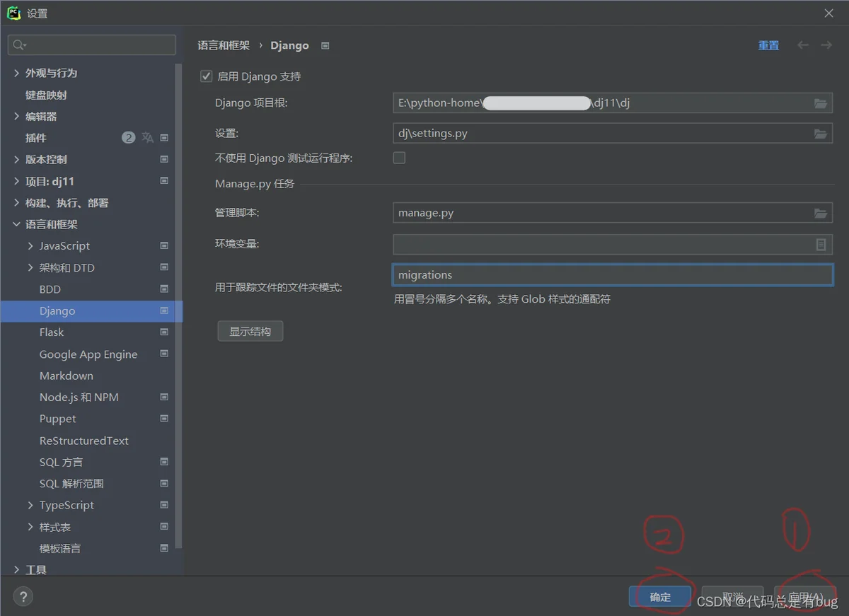Click the translation icon in the 插件 row
The image size is (849, 616).
pos(147,137)
